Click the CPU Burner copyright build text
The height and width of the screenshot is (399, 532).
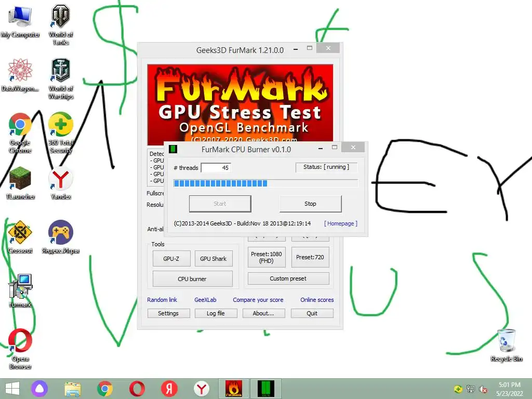[x=242, y=223]
